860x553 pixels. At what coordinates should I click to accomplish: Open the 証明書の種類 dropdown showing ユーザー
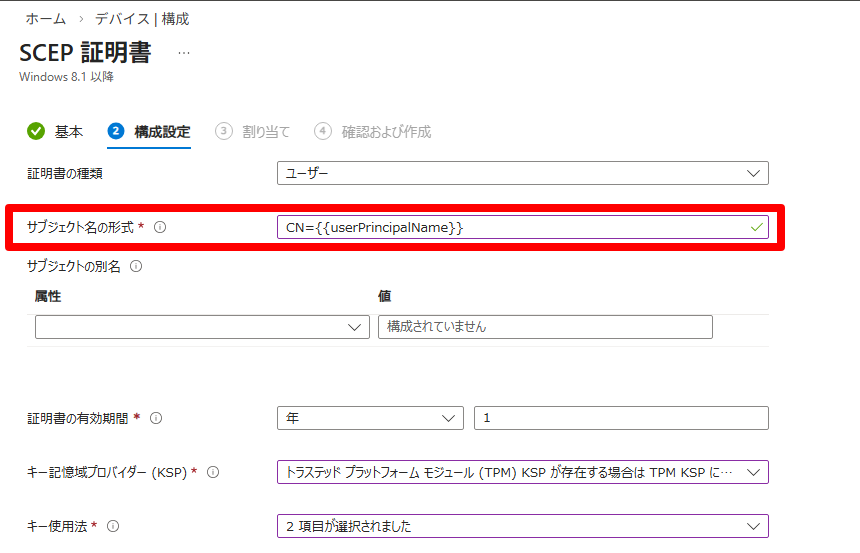pyautogui.click(x=522, y=173)
